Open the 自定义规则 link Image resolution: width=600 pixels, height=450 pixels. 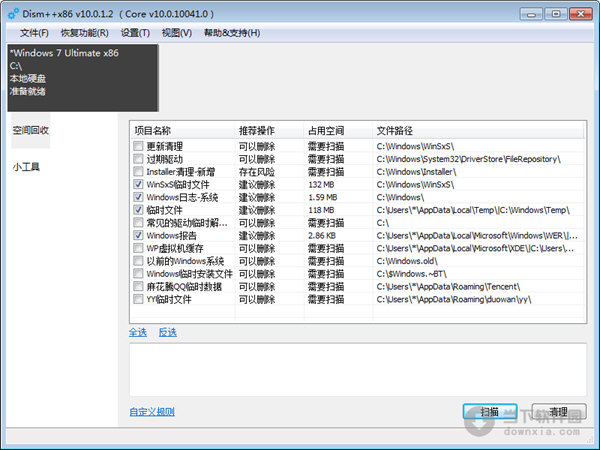click(x=152, y=412)
